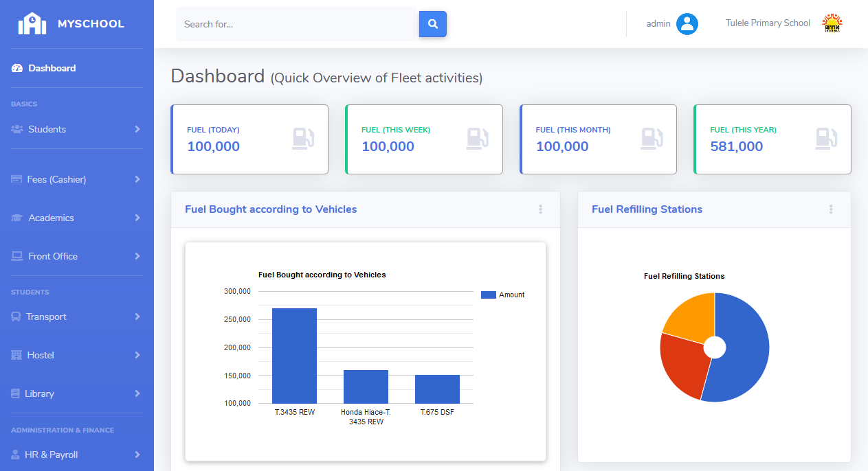Expand the HR & Payroll chevron

coord(137,455)
